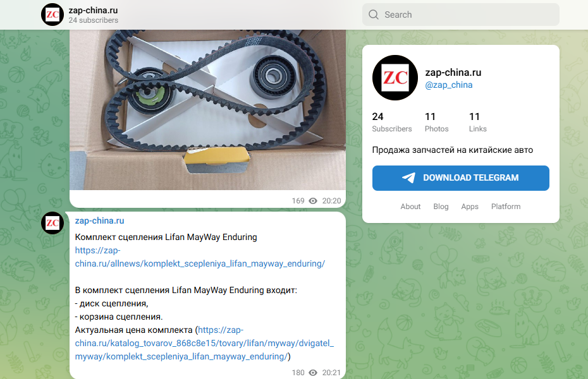
Task: Open the Blog footer link
Action: (441, 207)
